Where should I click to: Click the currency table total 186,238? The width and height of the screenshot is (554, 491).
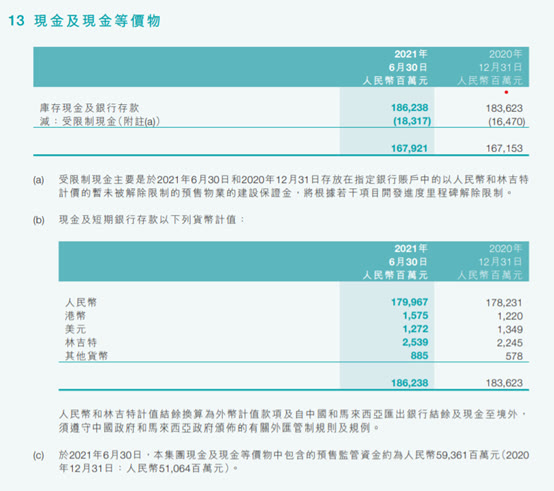pyautogui.click(x=409, y=383)
